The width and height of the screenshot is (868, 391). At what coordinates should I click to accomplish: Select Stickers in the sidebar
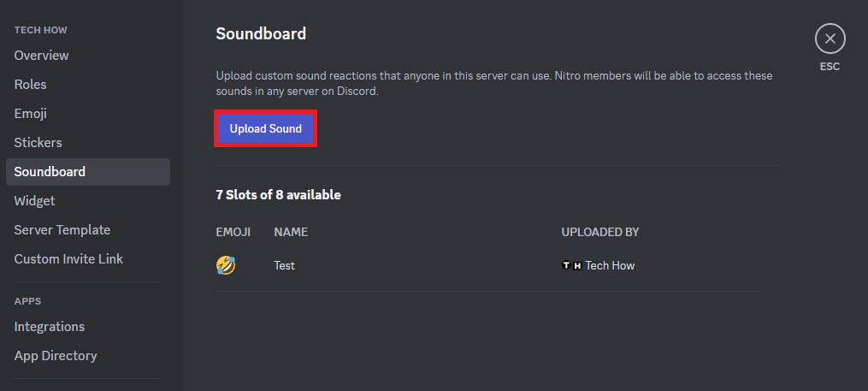point(38,143)
